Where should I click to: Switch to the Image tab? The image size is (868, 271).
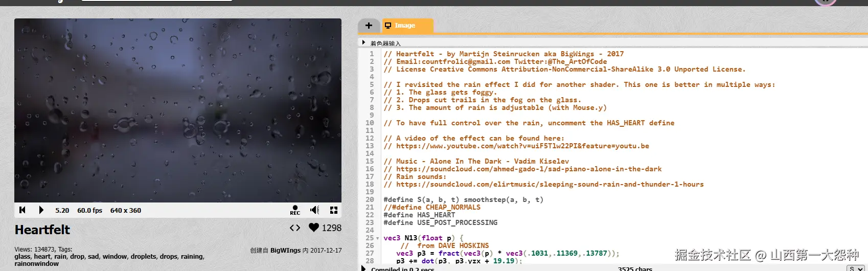pyautogui.click(x=407, y=26)
